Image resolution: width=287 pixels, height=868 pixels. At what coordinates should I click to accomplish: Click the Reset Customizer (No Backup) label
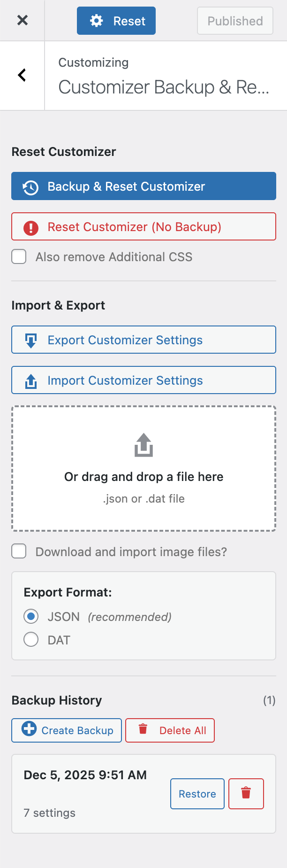(x=134, y=227)
